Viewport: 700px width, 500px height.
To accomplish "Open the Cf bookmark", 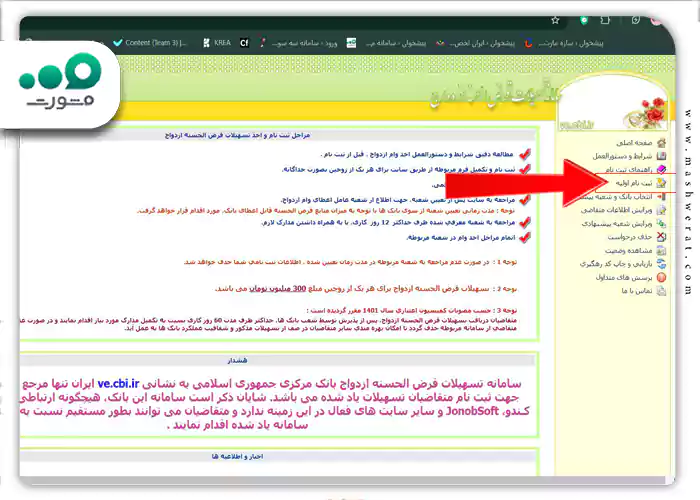I will 244,43.
